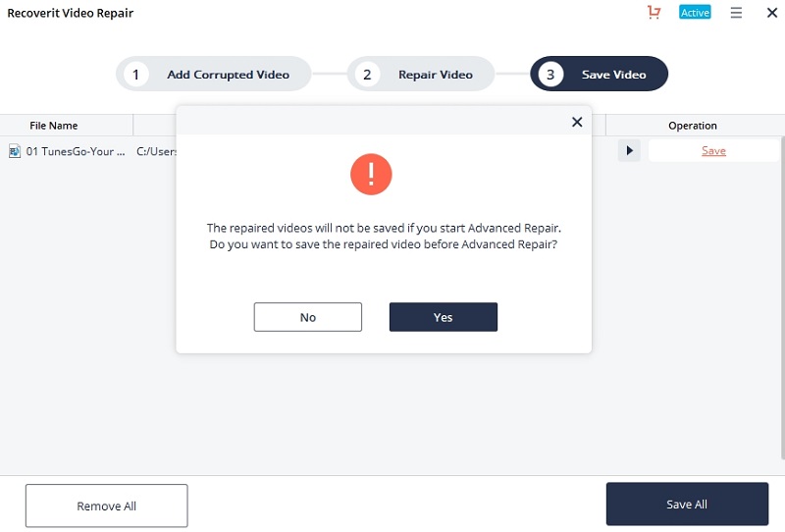Screen dimensions: 785x532
Task: Click the Operation column header
Action: [x=693, y=126]
